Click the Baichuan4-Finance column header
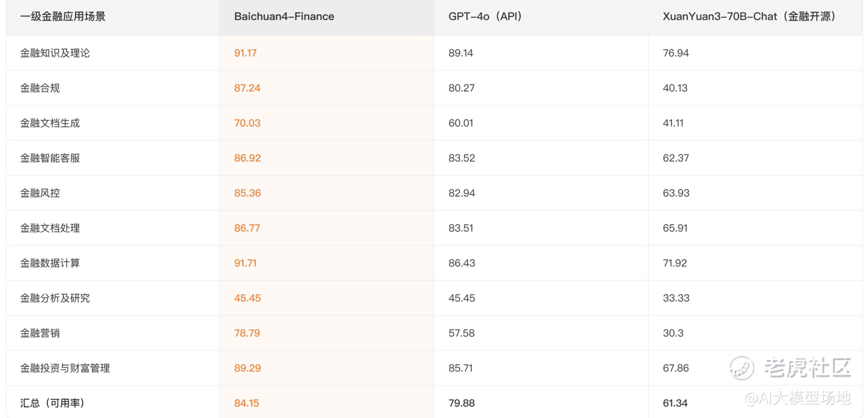The width and height of the screenshot is (868, 418). point(284,16)
